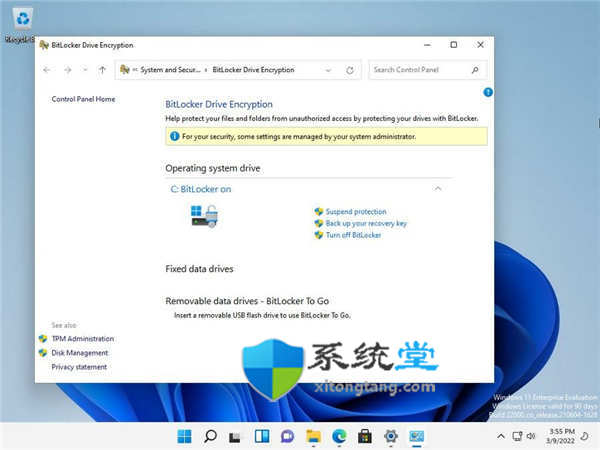Click Removable data drives - BitLocker To Go
This screenshot has width=600, height=450.
pyautogui.click(x=247, y=301)
